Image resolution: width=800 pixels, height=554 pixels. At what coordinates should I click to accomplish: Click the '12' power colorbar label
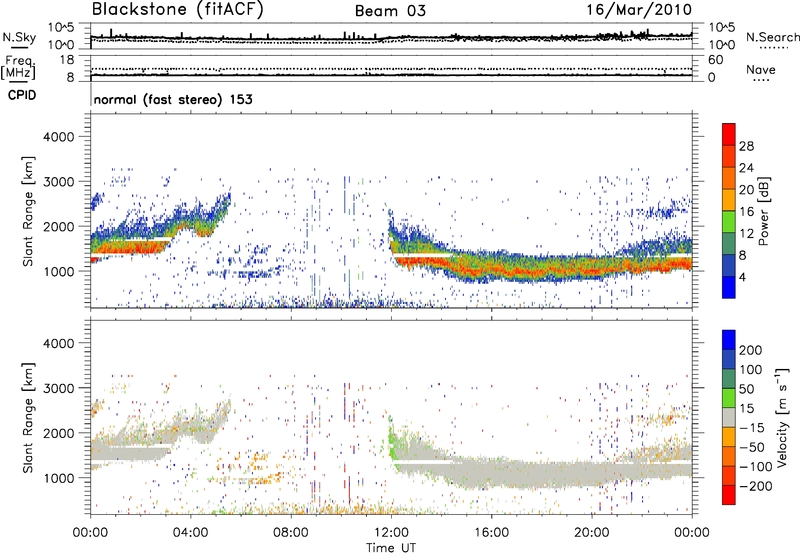point(746,234)
